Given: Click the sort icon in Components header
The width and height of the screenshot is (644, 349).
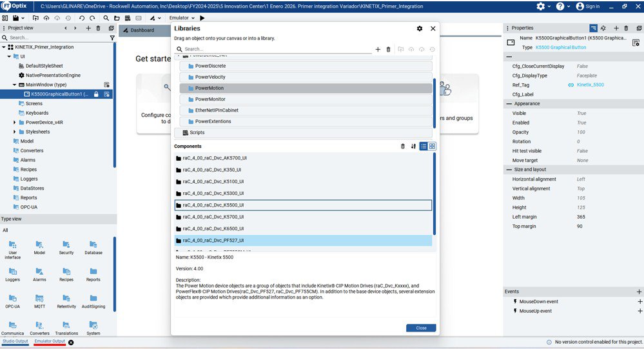Looking at the screenshot, I should coord(413,146).
